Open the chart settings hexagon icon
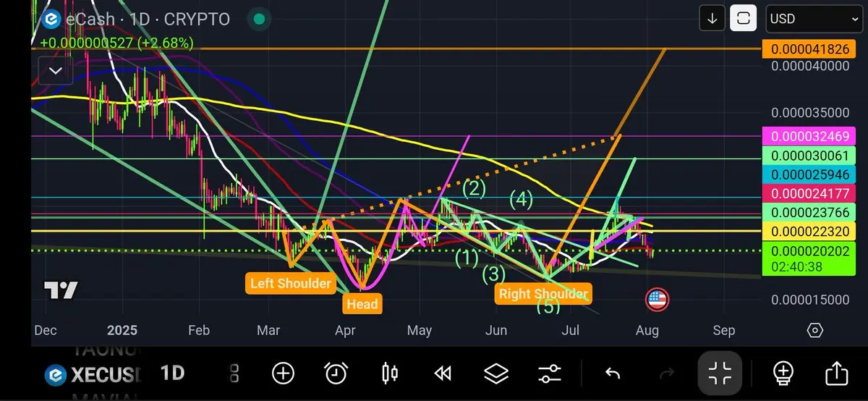This screenshot has height=401, width=868. (x=814, y=330)
